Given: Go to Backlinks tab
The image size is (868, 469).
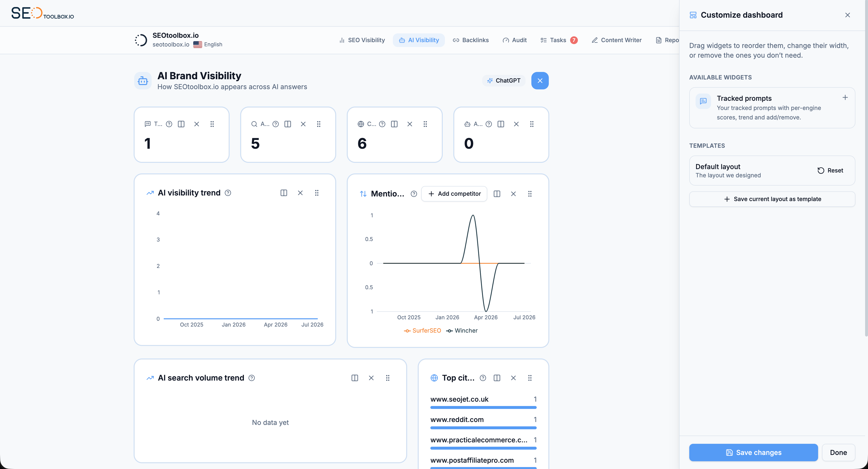Looking at the screenshot, I should point(471,40).
